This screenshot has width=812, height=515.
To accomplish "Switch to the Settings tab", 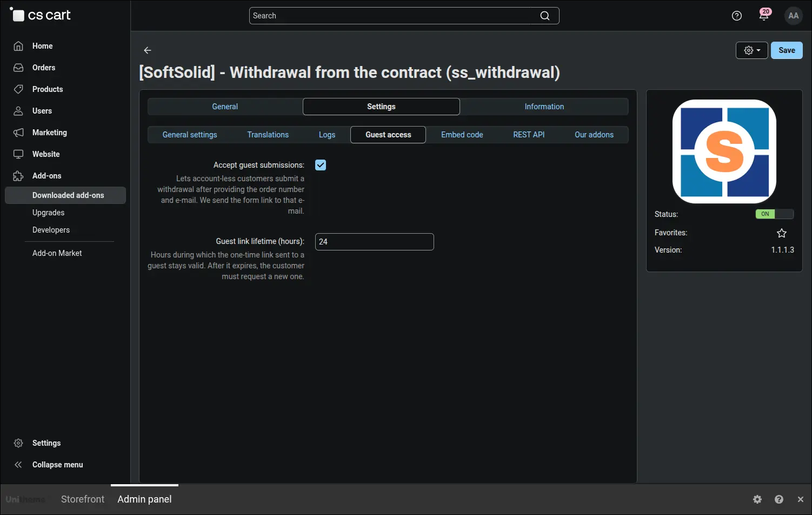I will [x=381, y=107].
